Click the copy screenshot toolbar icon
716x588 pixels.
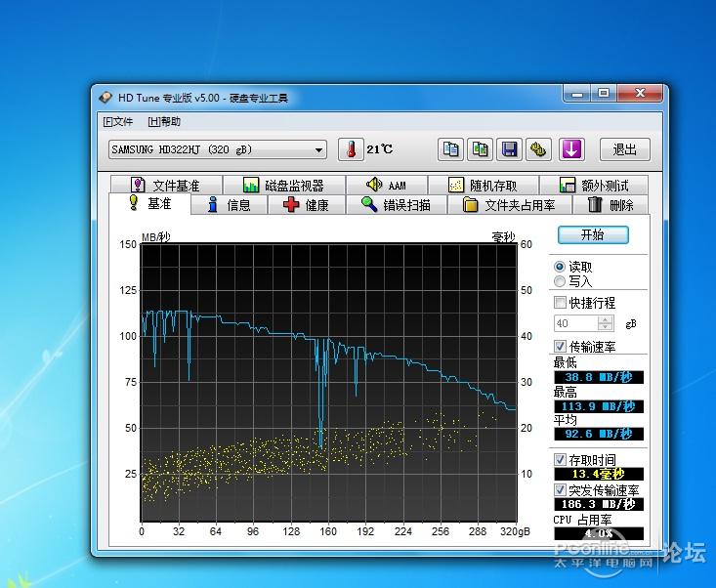tap(480, 149)
